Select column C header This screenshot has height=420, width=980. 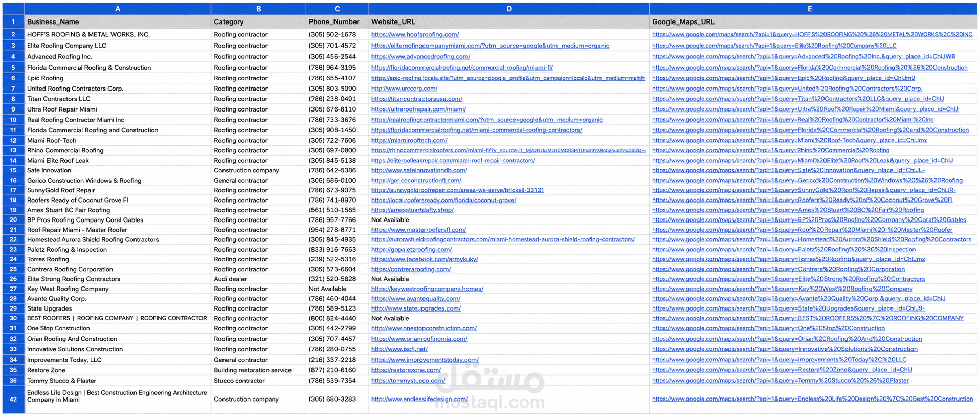pyautogui.click(x=337, y=9)
